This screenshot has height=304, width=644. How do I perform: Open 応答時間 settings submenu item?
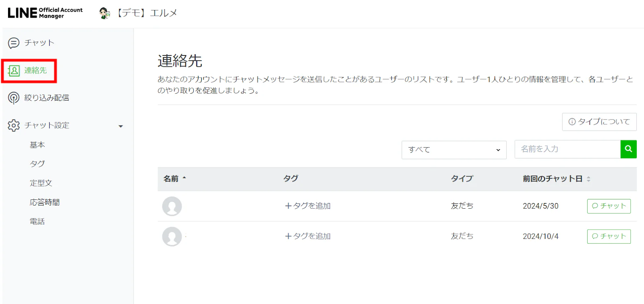[45, 202]
